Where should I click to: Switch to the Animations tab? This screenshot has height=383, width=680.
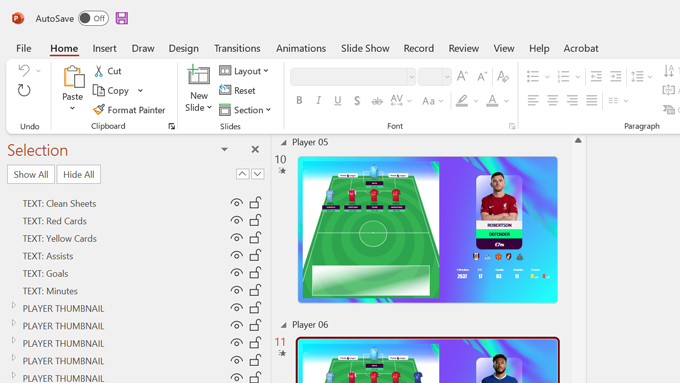(301, 48)
